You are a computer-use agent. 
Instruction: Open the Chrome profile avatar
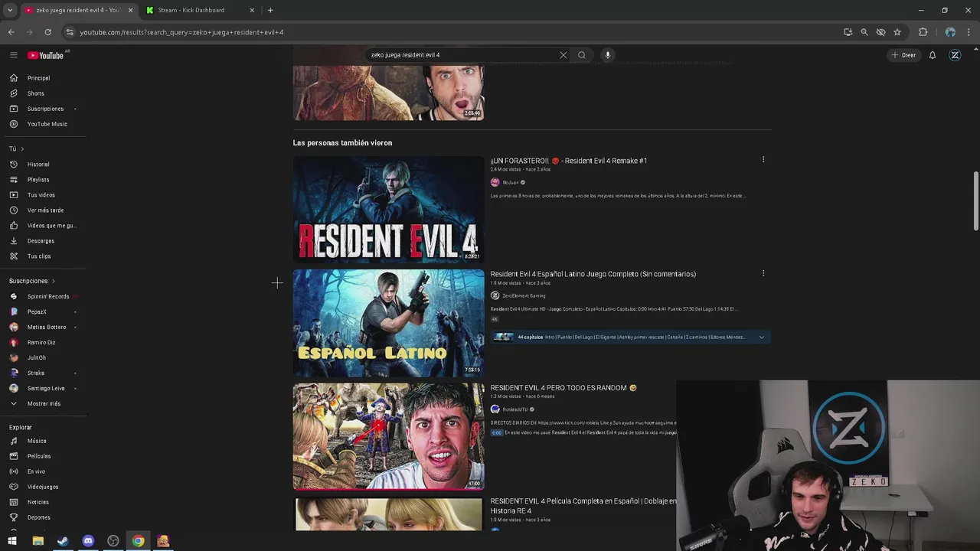coord(950,32)
